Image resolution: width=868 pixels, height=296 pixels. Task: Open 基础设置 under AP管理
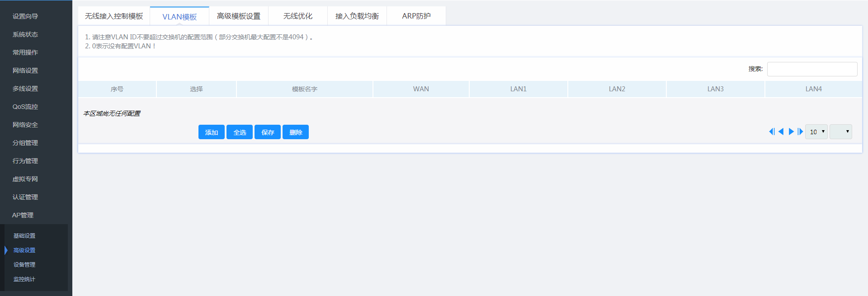24,236
